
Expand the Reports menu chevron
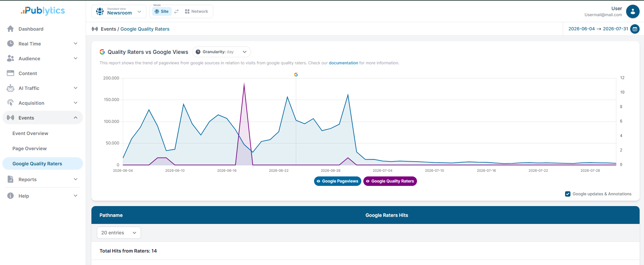click(x=76, y=179)
